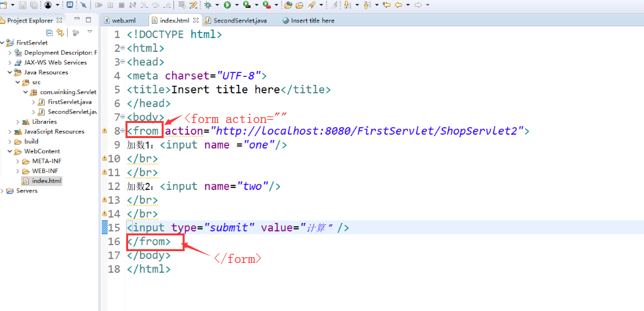Viewport: 644px width, 311px height.
Task: Collapse the WebContent folder
Action: coord(9,151)
